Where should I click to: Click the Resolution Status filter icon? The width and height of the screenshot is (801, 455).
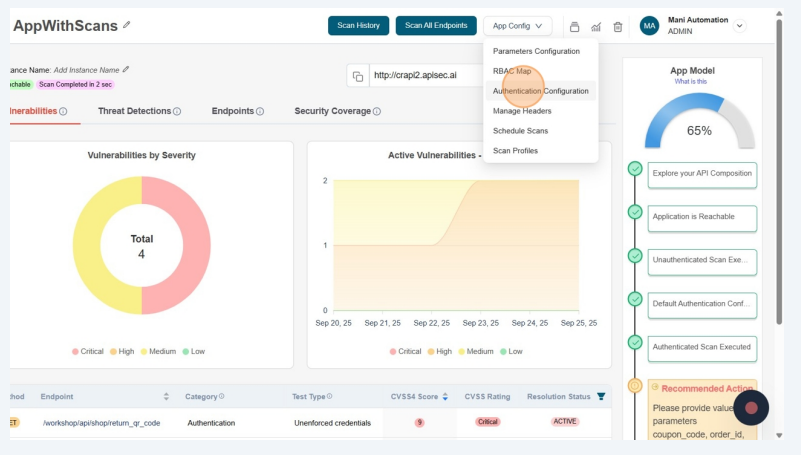tap(601, 397)
